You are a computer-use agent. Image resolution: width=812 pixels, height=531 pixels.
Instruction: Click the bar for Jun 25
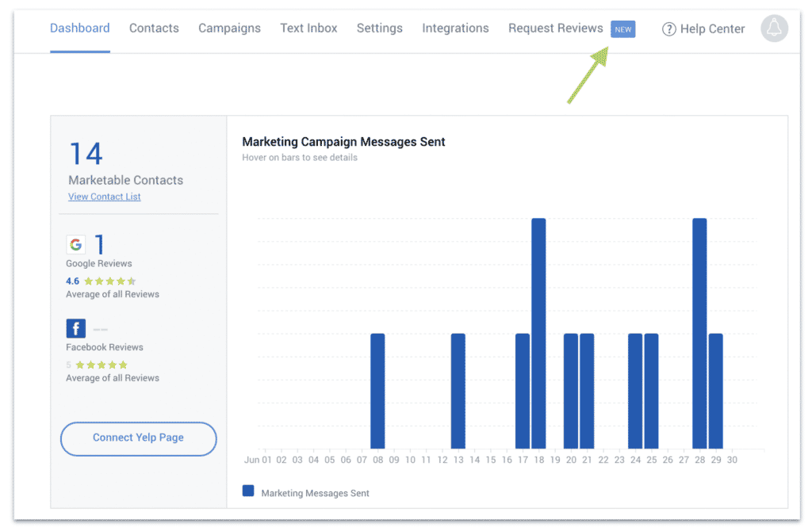[651, 391]
